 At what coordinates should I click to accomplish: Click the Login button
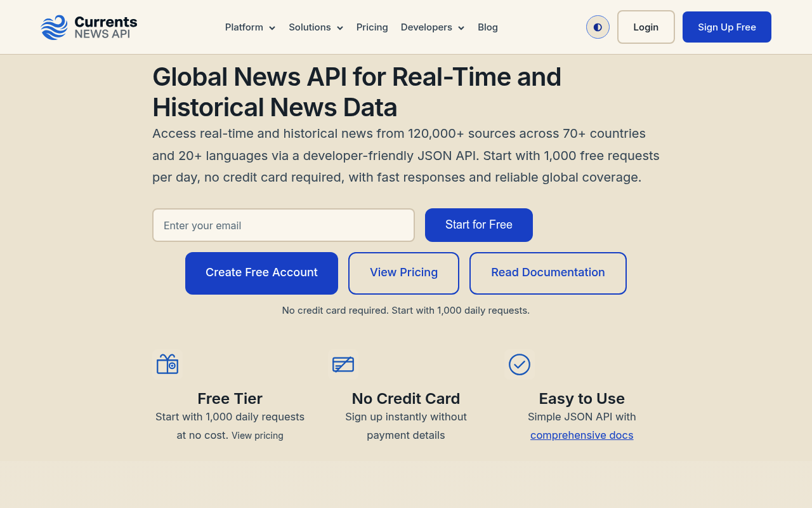click(646, 27)
